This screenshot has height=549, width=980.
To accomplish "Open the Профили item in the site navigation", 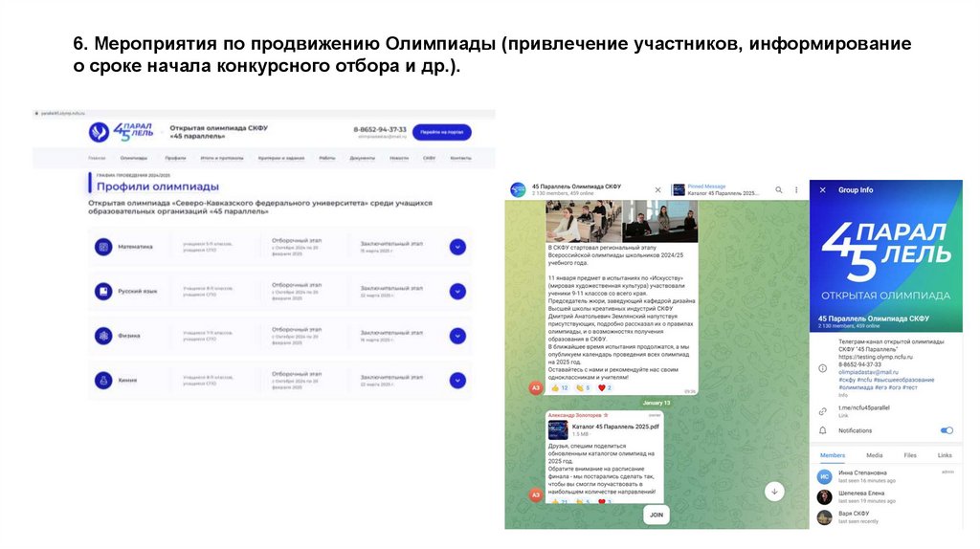I will (x=175, y=158).
